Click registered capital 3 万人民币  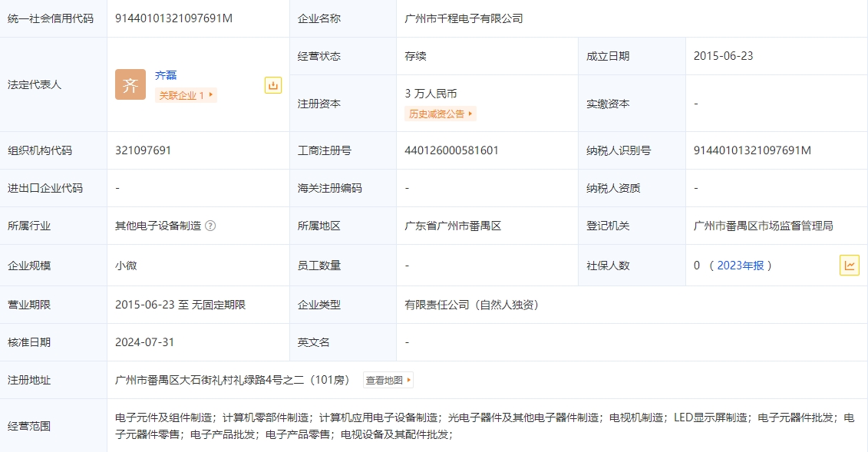[x=431, y=94]
